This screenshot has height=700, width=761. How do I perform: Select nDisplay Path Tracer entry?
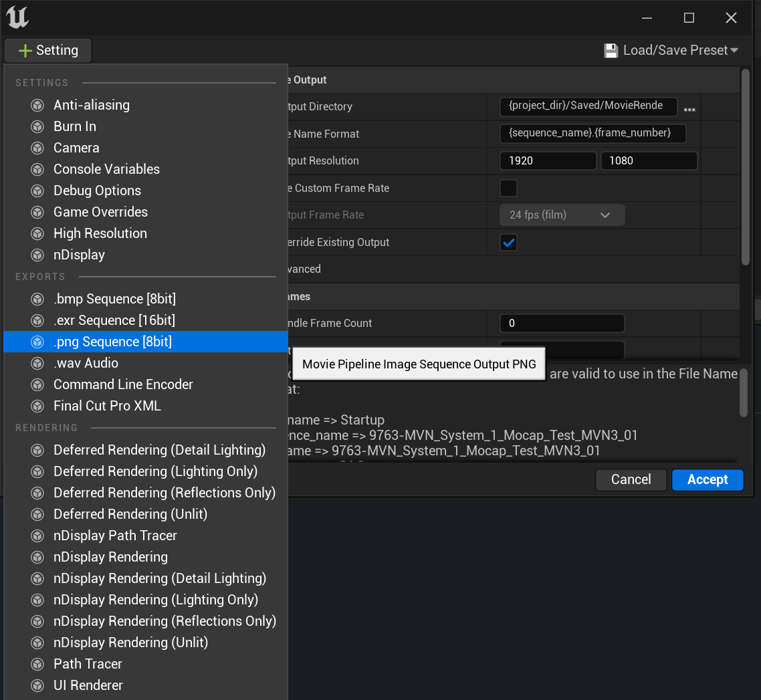pyautogui.click(x=146, y=536)
